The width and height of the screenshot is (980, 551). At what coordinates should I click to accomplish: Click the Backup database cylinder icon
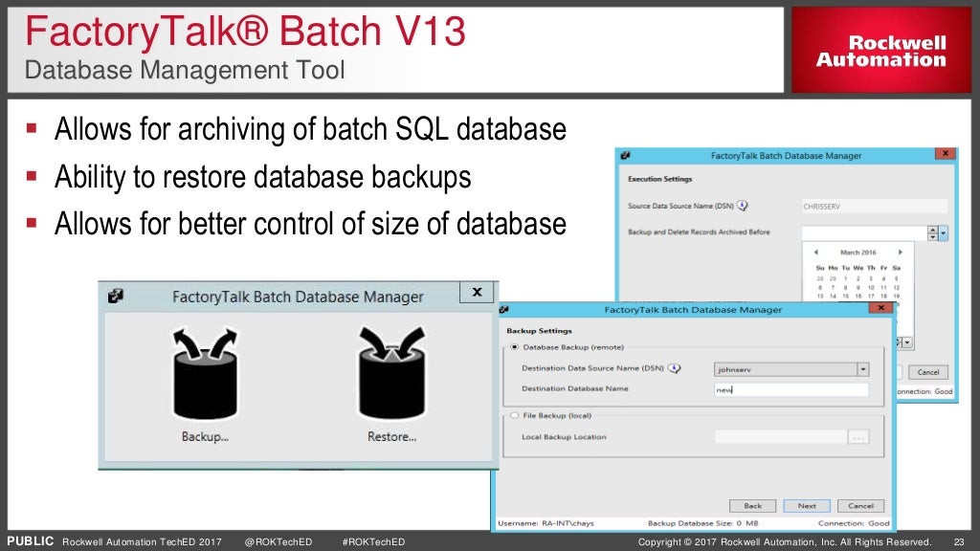(x=205, y=373)
